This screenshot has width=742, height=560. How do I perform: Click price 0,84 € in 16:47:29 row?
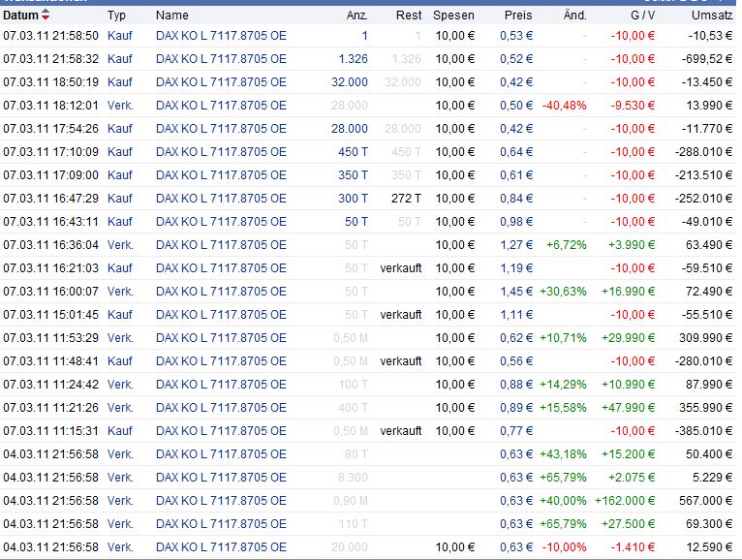click(516, 199)
